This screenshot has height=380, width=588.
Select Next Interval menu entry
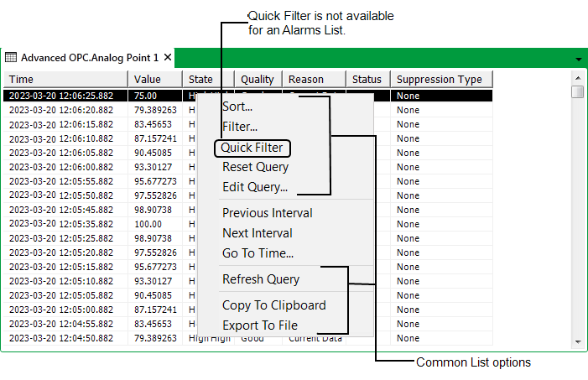pyautogui.click(x=257, y=233)
